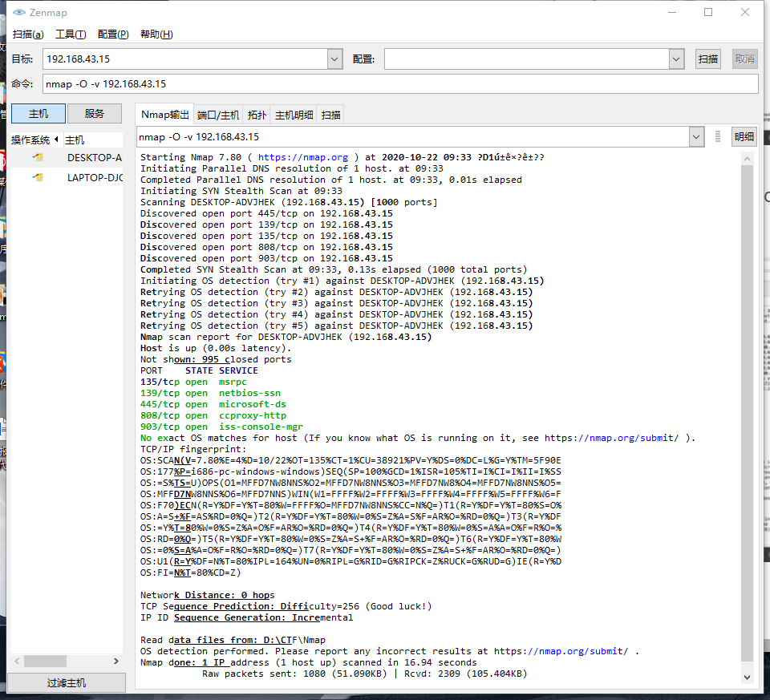
Task: Click the 'Read data files from: D:\CTF\Nmap' line
Action: pyautogui.click(x=233, y=640)
